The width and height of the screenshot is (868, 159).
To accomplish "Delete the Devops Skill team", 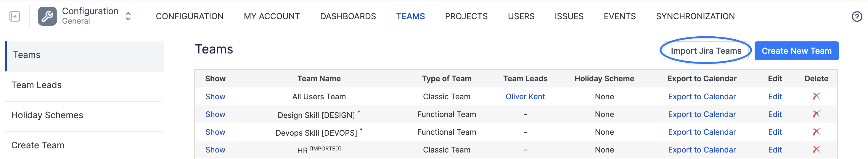I will (816, 132).
